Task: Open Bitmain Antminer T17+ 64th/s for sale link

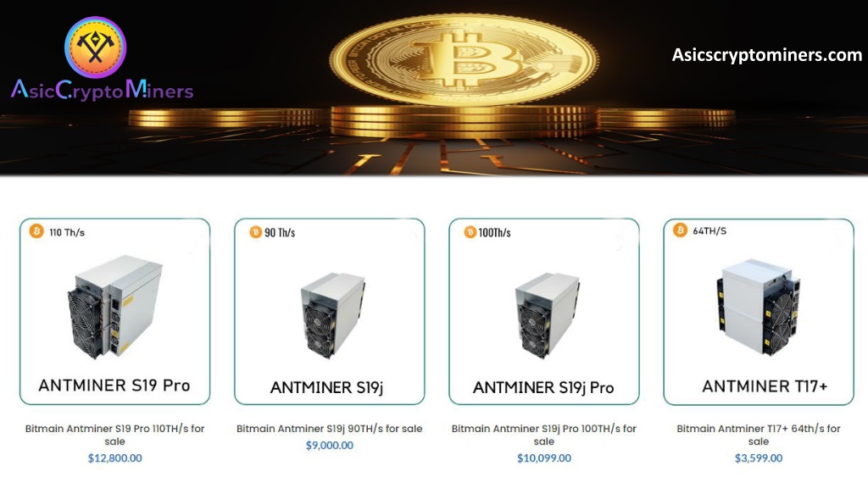Action: tap(759, 435)
